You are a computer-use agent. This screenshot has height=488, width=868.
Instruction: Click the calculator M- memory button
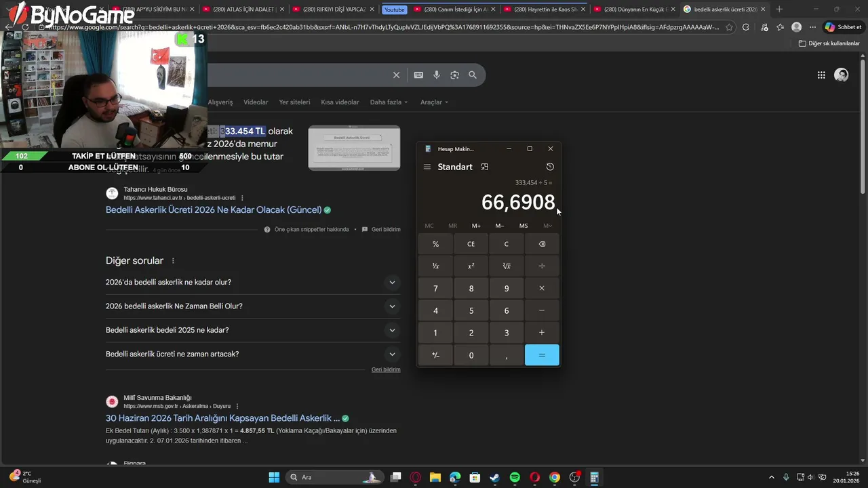(500, 226)
